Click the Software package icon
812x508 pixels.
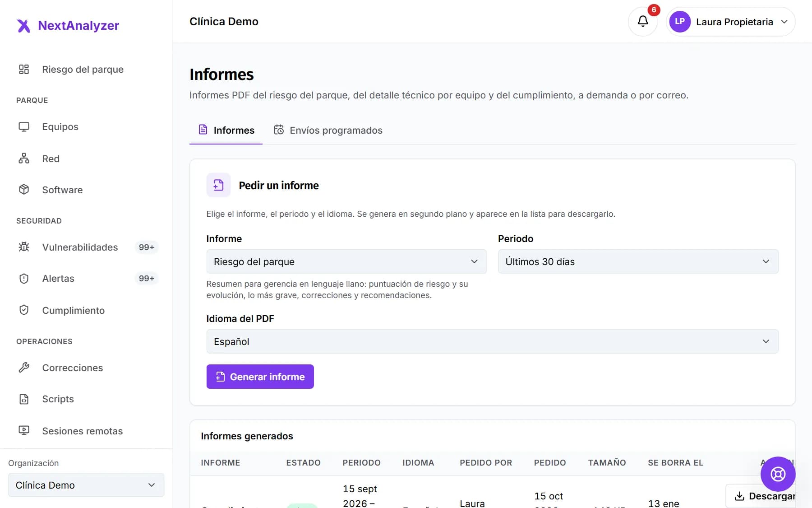[x=24, y=190]
